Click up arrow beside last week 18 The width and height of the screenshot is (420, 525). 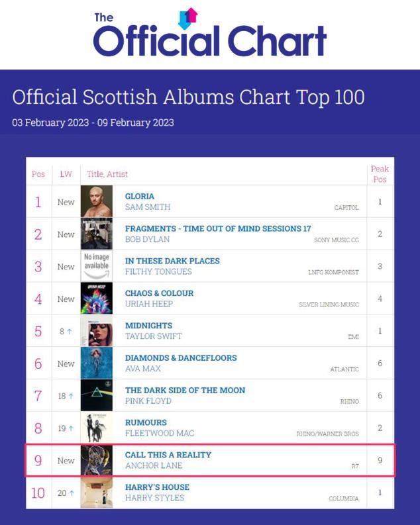tap(72, 397)
